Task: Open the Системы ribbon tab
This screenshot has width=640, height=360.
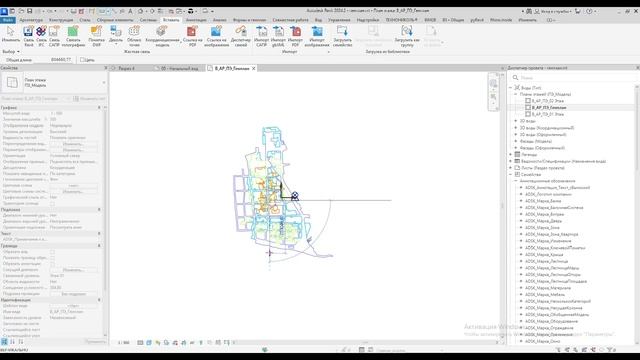Action: pos(148,20)
